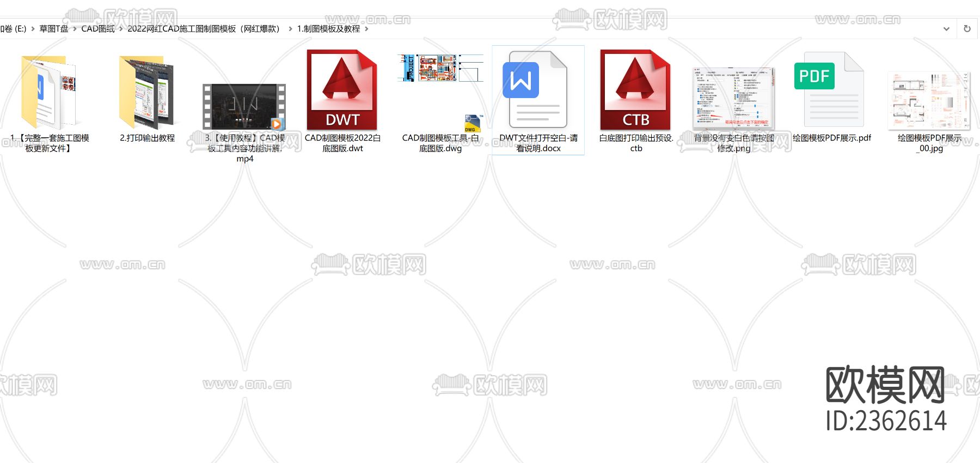The height and width of the screenshot is (463, 980).
Task: Go to 2022网红CAD施工图制图模板 breadcrumb
Action: click(205, 29)
